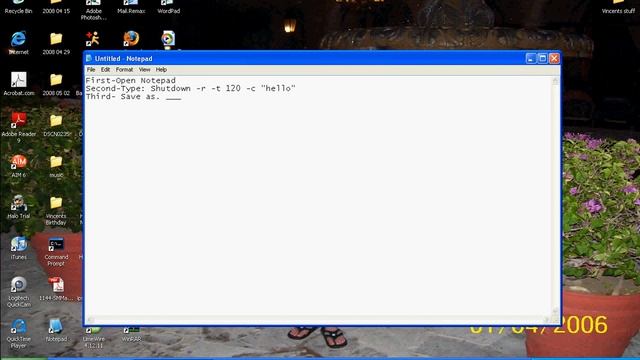Open the Adobe Photoshop desktop shortcut

point(93,10)
